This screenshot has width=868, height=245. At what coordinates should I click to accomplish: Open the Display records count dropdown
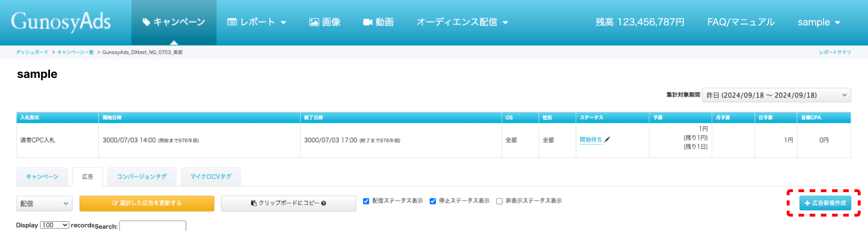pyautogui.click(x=55, y=225)
